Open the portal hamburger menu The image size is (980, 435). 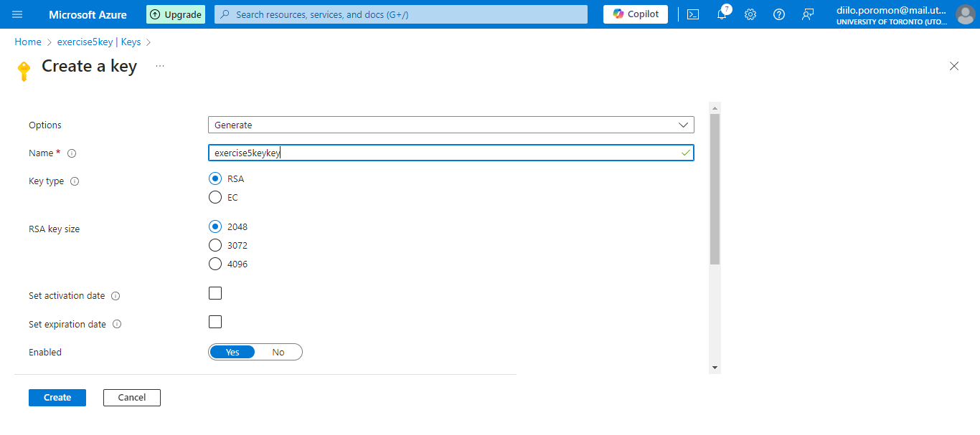pyautogui.click(x=17, y=14)
